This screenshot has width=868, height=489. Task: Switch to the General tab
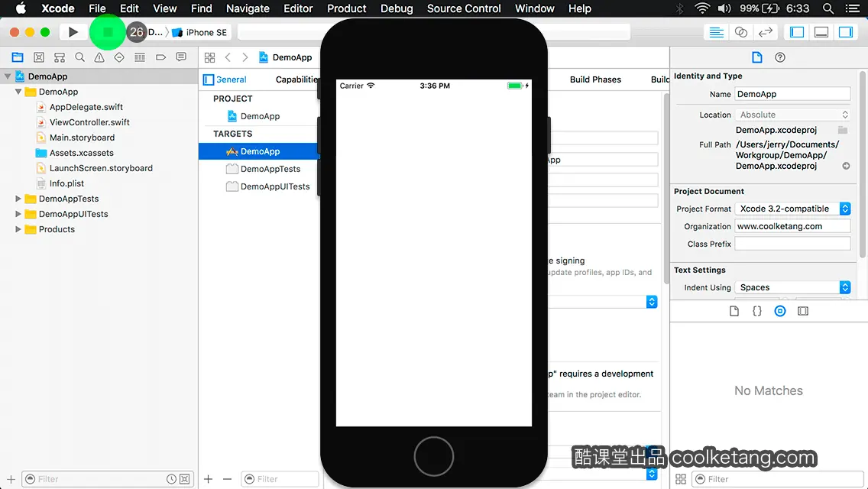232,79
